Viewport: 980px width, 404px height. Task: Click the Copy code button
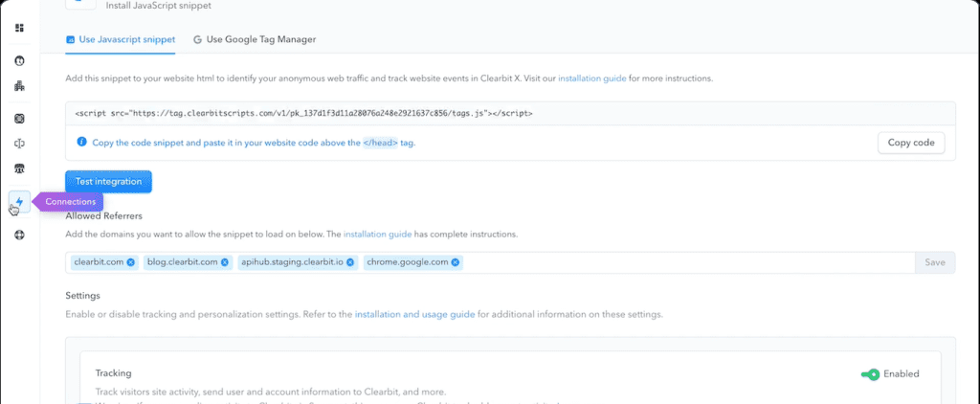pyautogui.click(x=911, y=143)
